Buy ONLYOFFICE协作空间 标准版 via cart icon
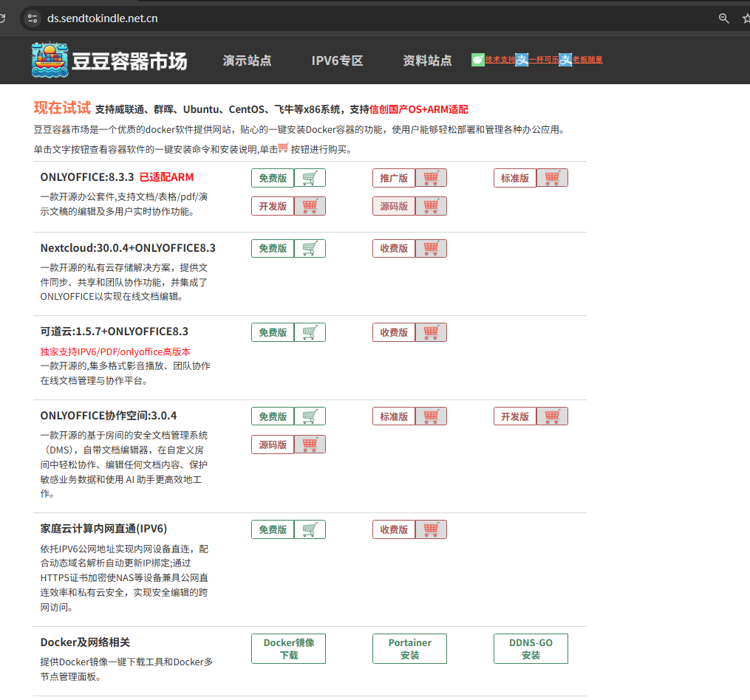 431,416
